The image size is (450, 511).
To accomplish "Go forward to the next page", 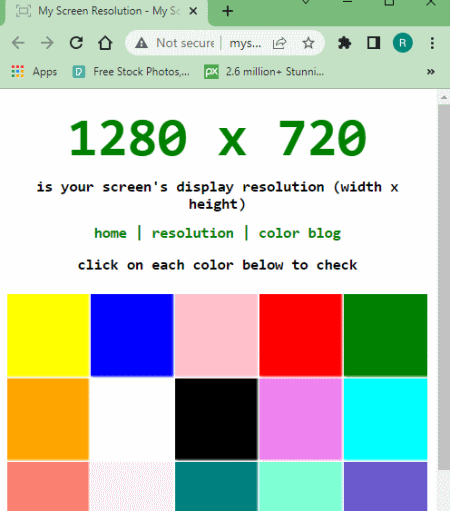I will tap(47, 43).
